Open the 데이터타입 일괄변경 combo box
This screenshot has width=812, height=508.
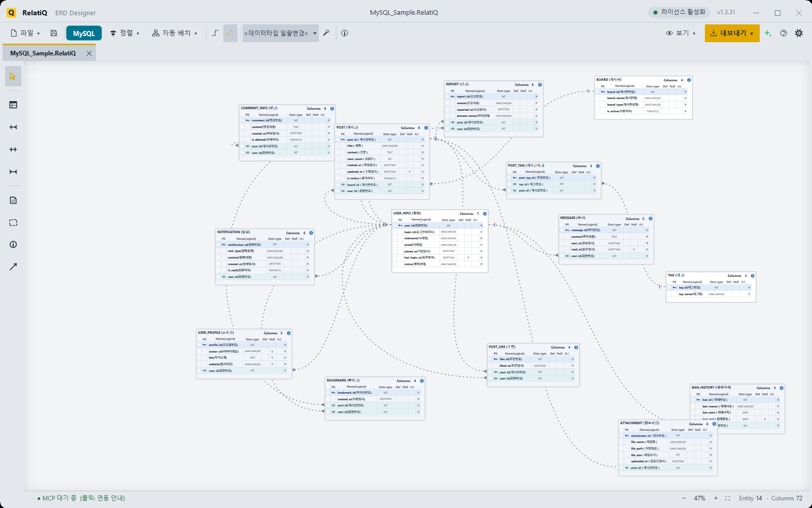coord(280,33)
